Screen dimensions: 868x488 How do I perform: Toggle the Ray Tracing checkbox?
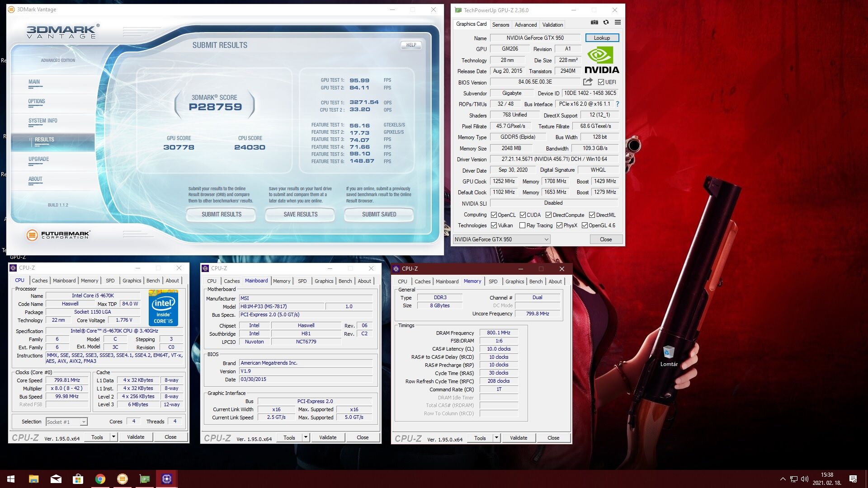pyautogui.click(x=522, y=225)
